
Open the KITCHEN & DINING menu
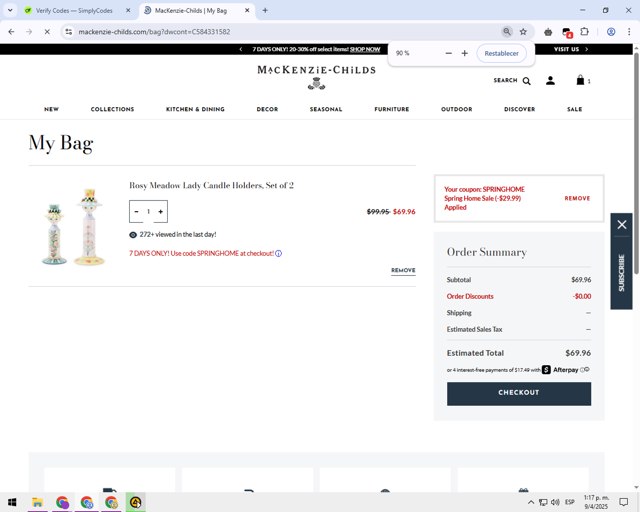(195, 109)
